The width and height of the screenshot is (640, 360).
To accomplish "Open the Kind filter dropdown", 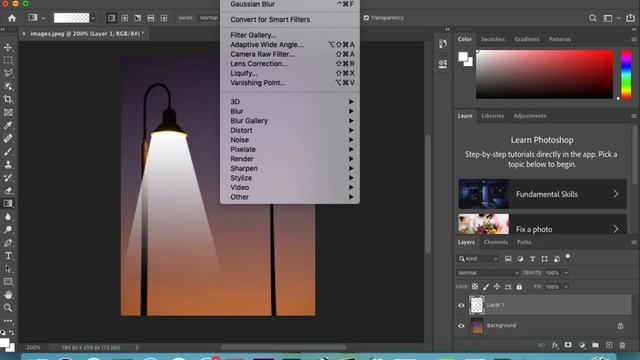I will click(478, 259).
